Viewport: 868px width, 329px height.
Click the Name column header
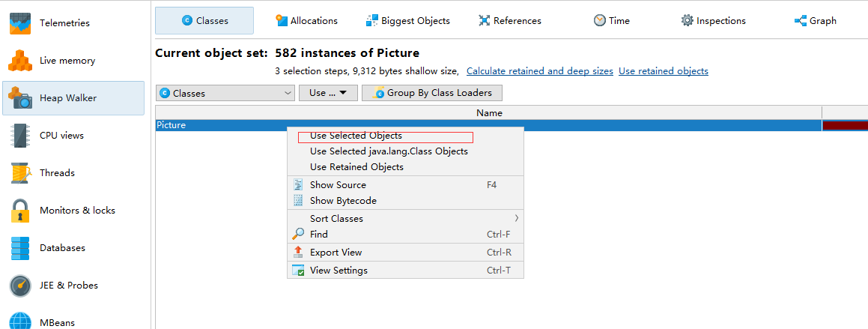(488, 113)
